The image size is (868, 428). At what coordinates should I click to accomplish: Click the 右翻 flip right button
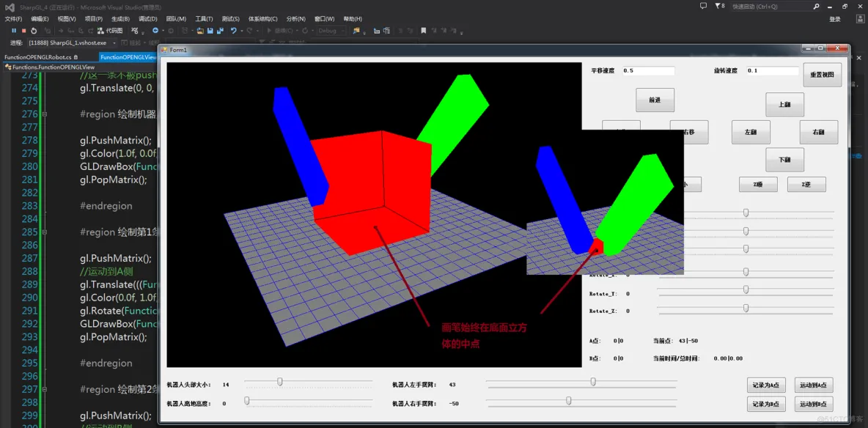coord(818,133)
